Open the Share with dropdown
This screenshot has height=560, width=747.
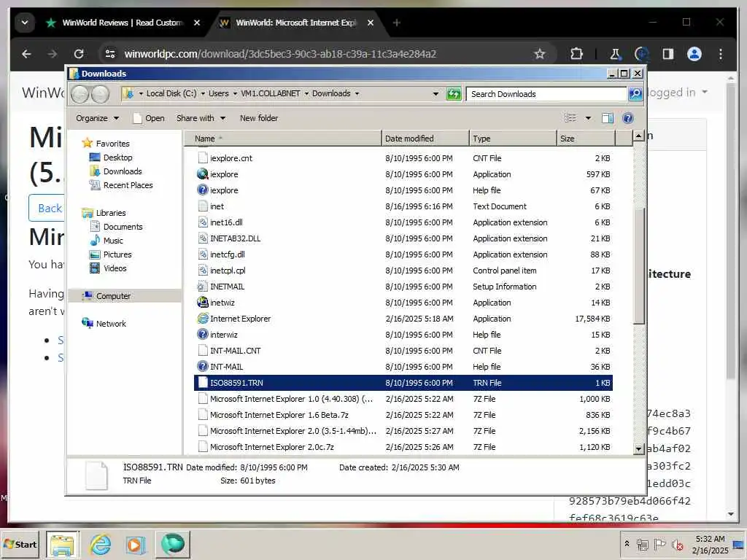201,118
